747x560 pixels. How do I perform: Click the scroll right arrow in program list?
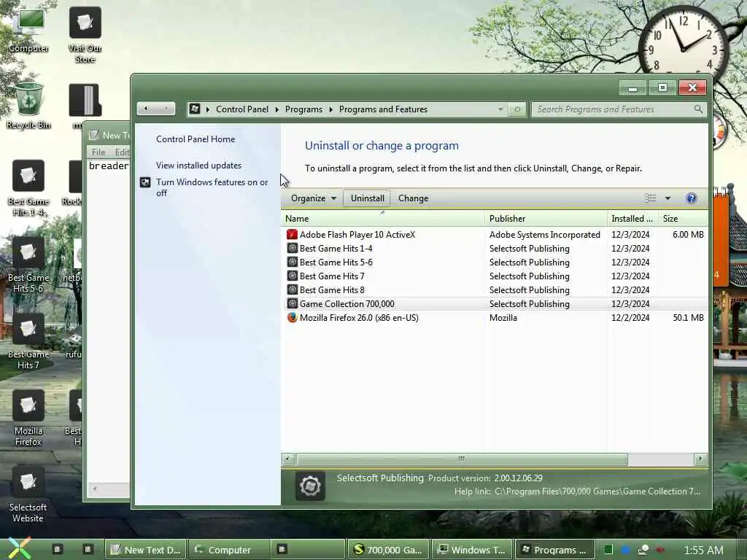(700, 459)
